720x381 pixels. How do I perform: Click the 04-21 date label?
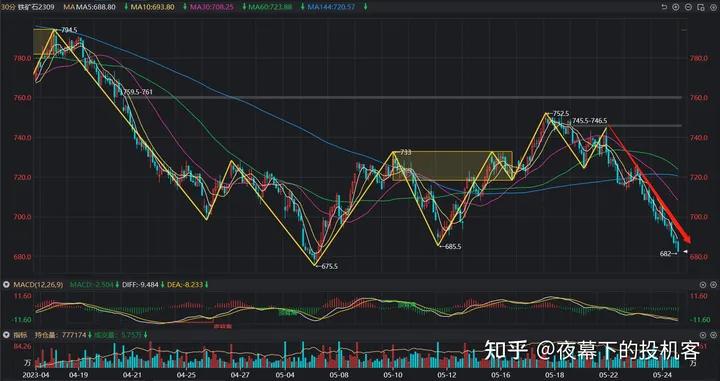(132, 375)
